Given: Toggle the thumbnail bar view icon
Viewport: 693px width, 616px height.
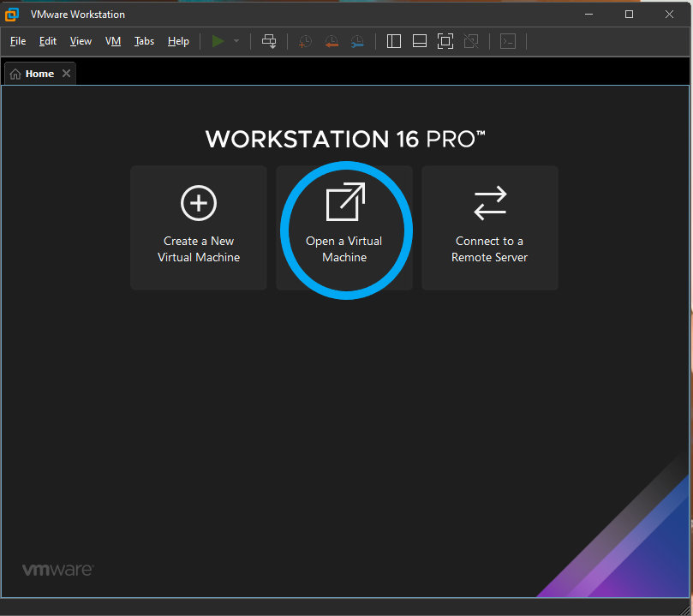Looking at the screenshot, I should 420,41.
